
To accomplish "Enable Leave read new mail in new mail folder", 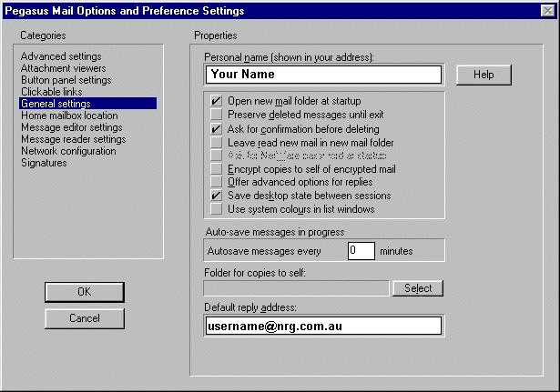I will [216, 142].
